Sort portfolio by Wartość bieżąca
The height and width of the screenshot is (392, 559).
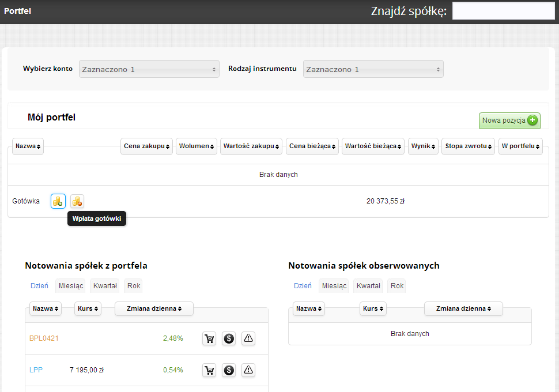click(373, 146)
